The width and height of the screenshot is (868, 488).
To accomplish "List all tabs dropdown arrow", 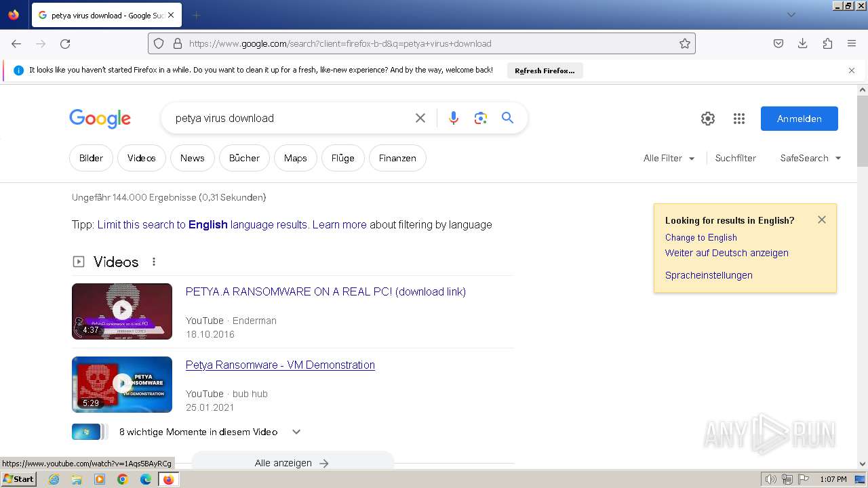I will [791, 15].
